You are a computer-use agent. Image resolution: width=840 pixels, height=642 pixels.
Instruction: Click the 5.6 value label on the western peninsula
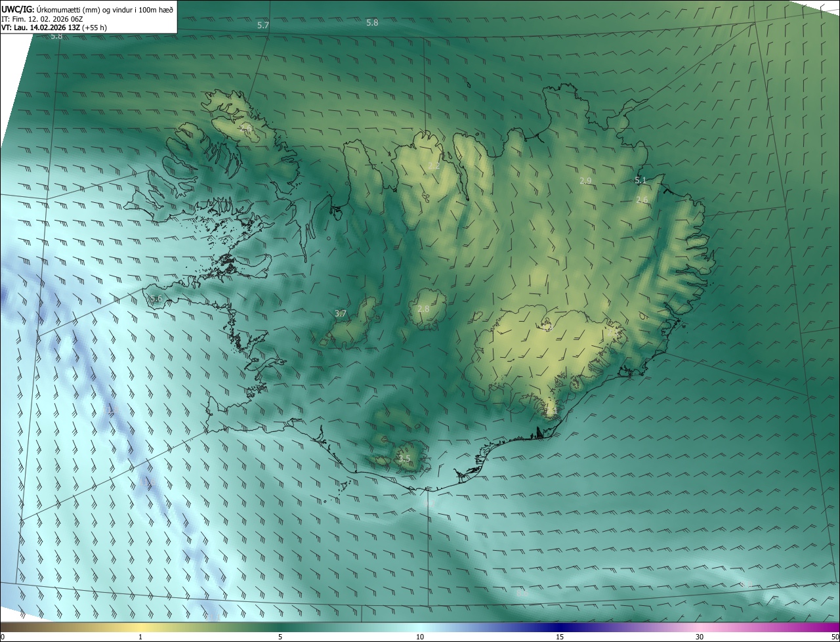coord(156,299)
